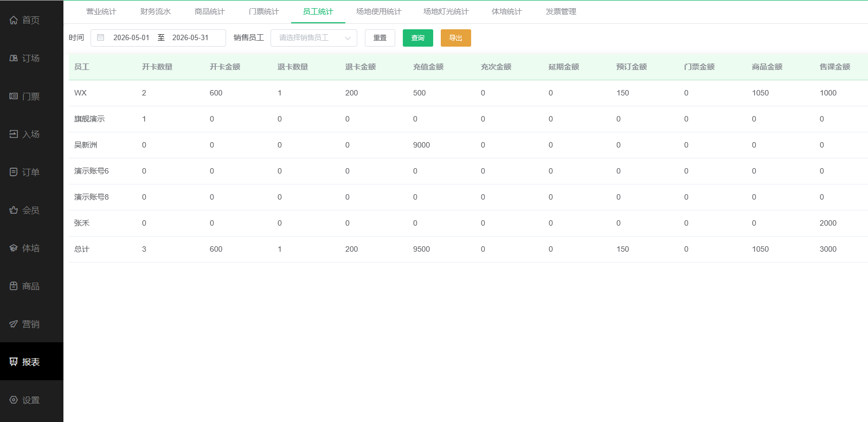Open 订单 from the sidebar

pyautogui.click(x=31, y=172)
